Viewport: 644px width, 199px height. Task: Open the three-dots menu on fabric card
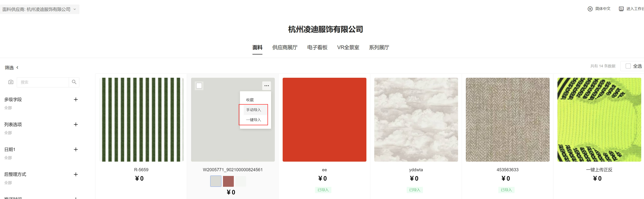pos(266,86)
